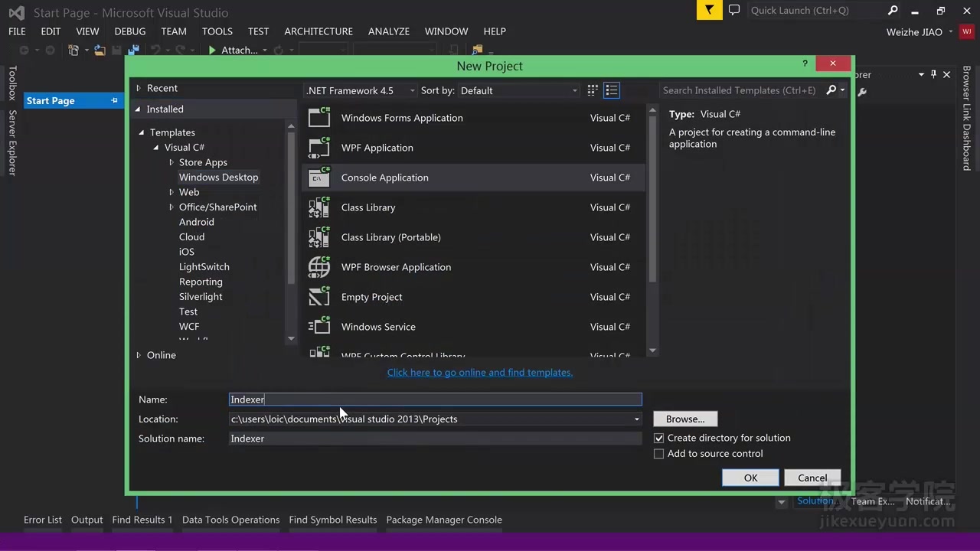This screenshot has width=980, height=551.
Task: Expand the Store Apps node
Action: 171,162
